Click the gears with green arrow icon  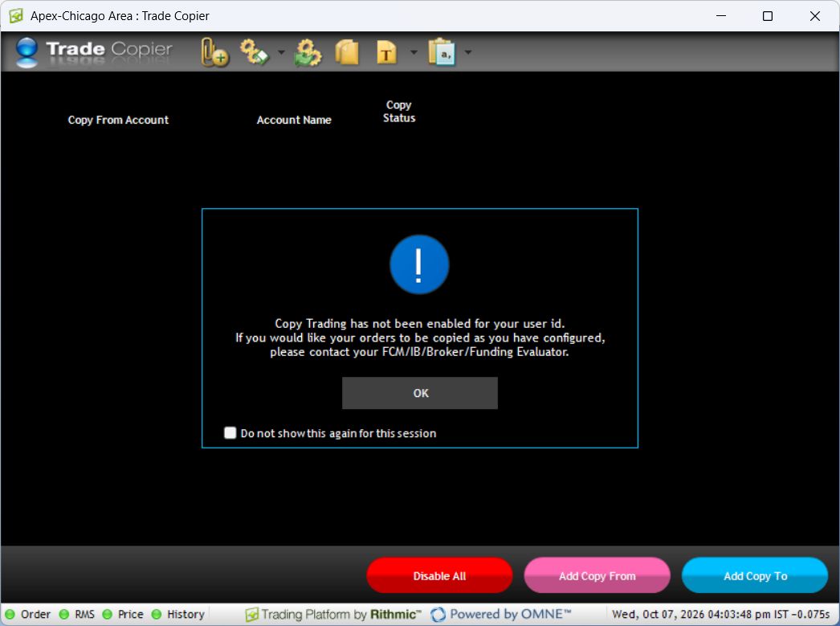(x=308, y=52)
